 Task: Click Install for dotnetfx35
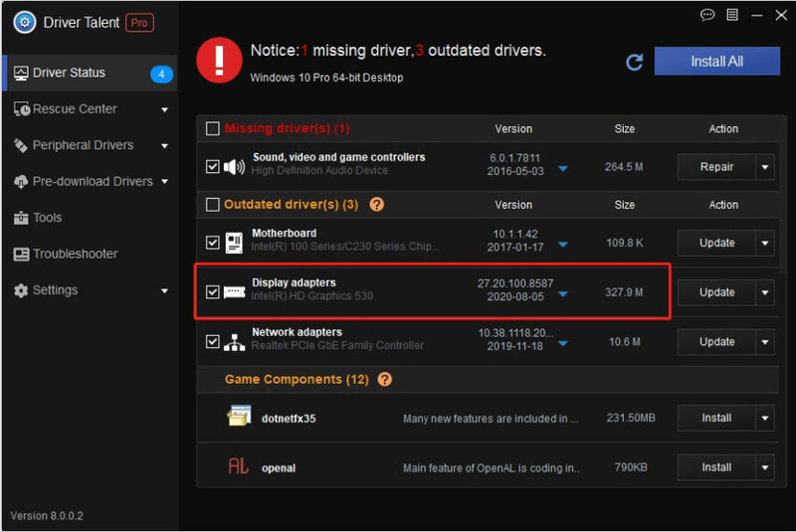(716, 418)
